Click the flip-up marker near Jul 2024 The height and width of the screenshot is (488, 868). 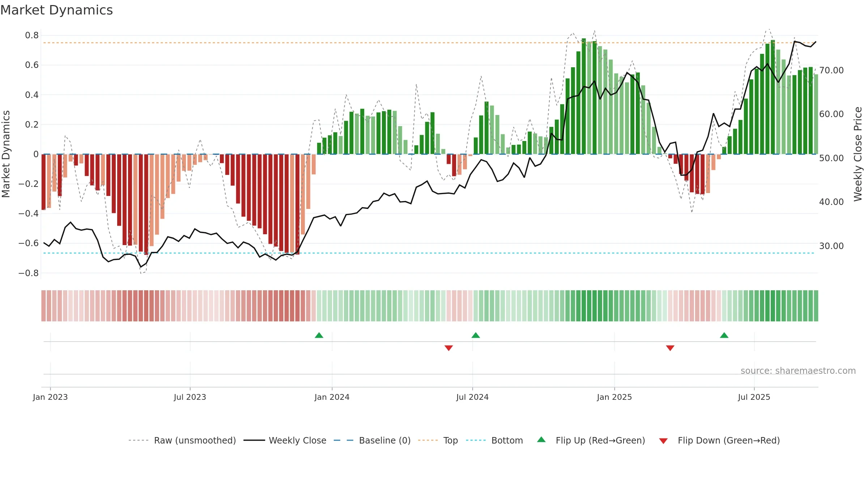(476, 335)
